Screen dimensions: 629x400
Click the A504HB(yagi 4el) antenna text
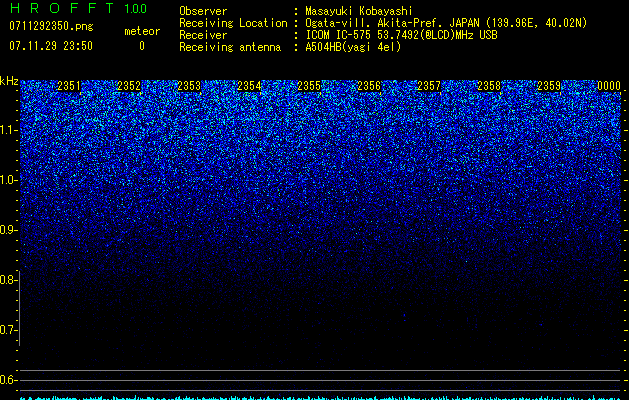(353, 47)
